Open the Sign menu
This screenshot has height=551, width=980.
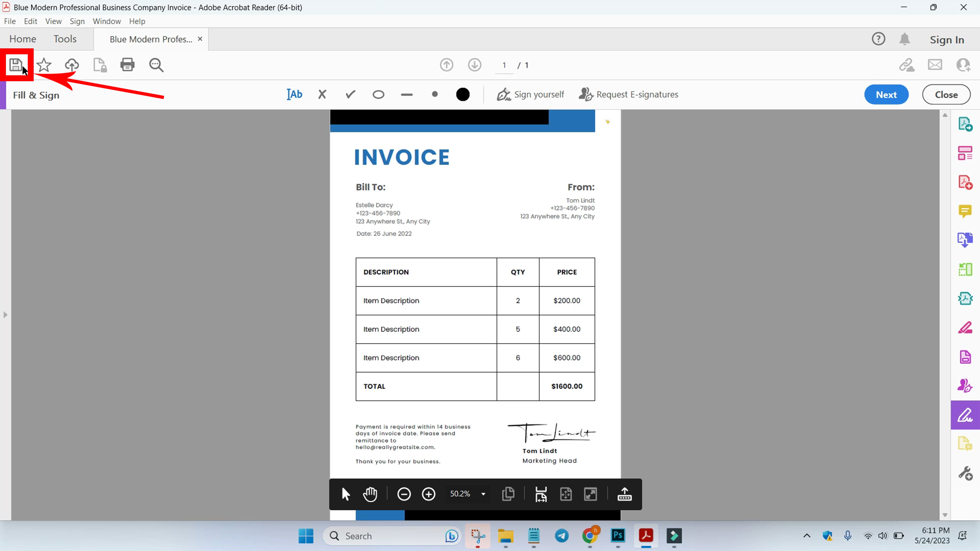[77, 21]
